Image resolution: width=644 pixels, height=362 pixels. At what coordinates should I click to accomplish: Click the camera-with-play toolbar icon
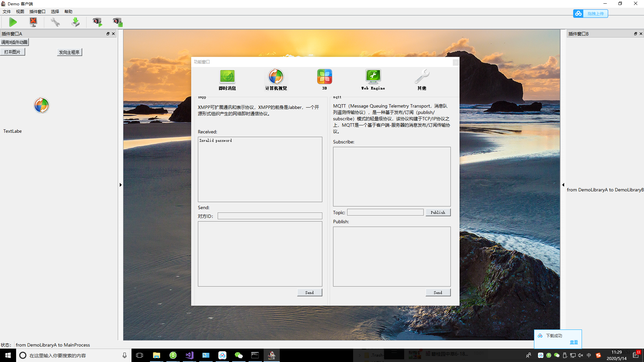coord(97,22)
